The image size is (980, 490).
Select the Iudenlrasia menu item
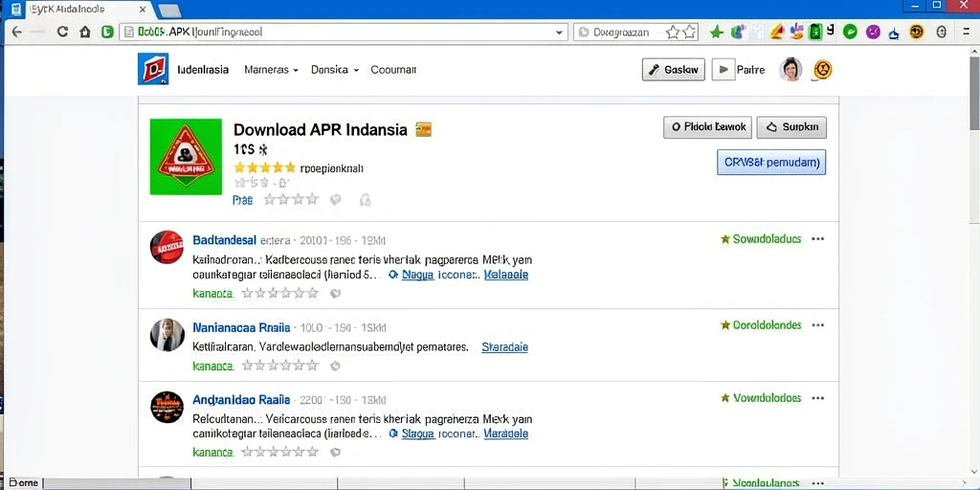coord(203,70)
